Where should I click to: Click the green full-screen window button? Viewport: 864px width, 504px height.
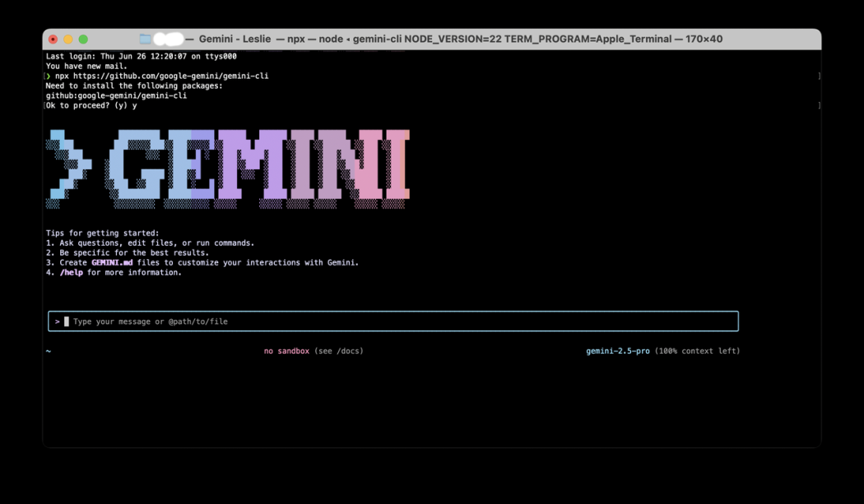pyautogui.click(x=83, y=39)
